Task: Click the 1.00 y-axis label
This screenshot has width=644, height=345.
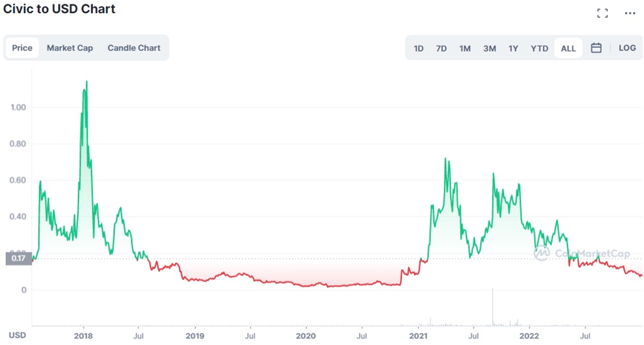Action: pos(18,108)
